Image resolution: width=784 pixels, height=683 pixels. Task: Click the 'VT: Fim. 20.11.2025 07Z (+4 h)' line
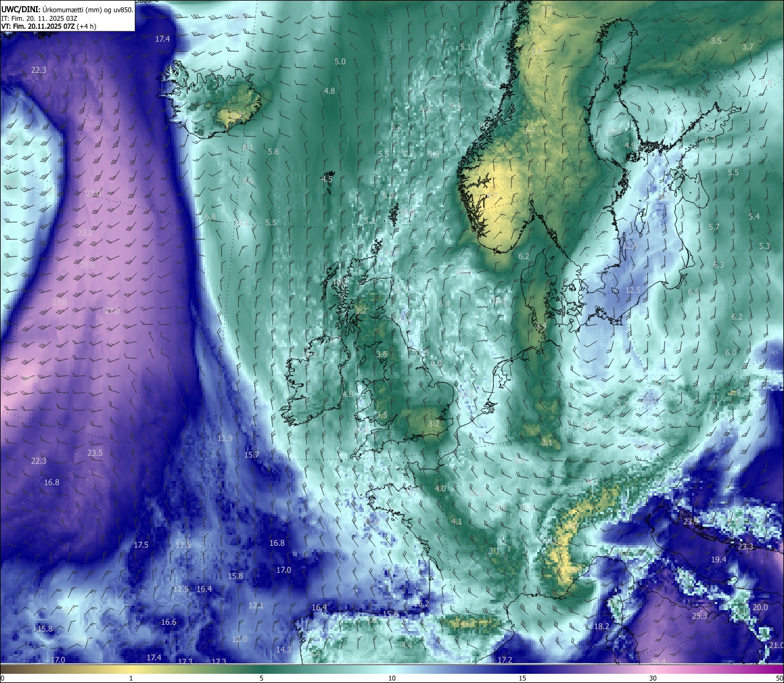pos(48,26)
